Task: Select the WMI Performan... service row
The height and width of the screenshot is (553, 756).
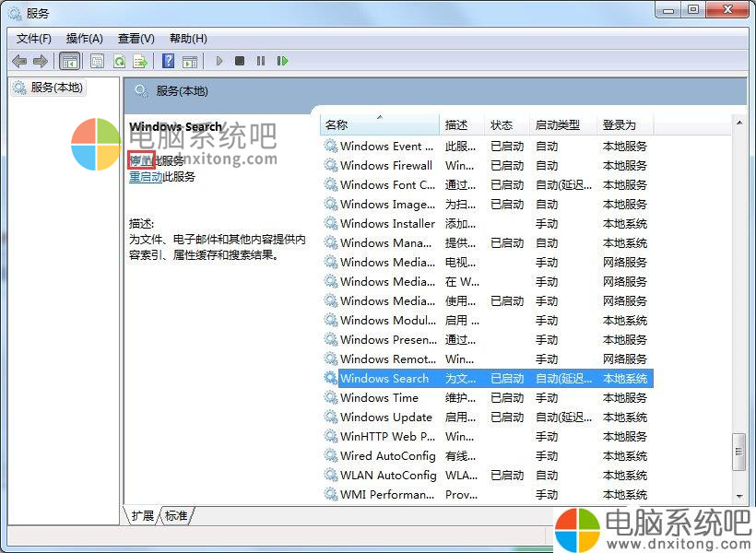Action: [x=487, y=495]
